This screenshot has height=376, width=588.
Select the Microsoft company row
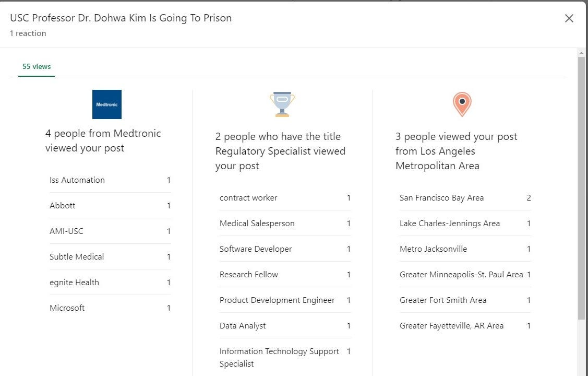(x=110, y=308)
